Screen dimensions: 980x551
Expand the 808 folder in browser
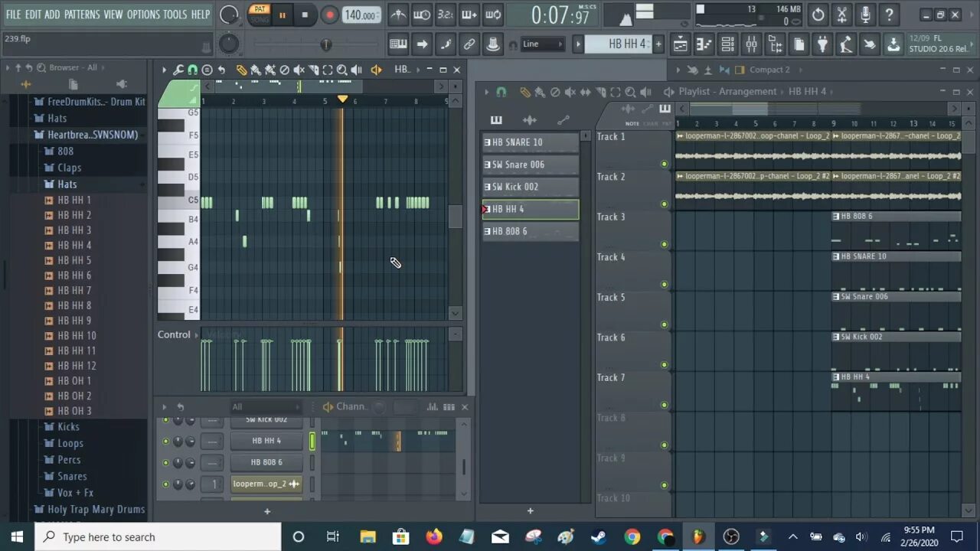(x=66, y=152)
